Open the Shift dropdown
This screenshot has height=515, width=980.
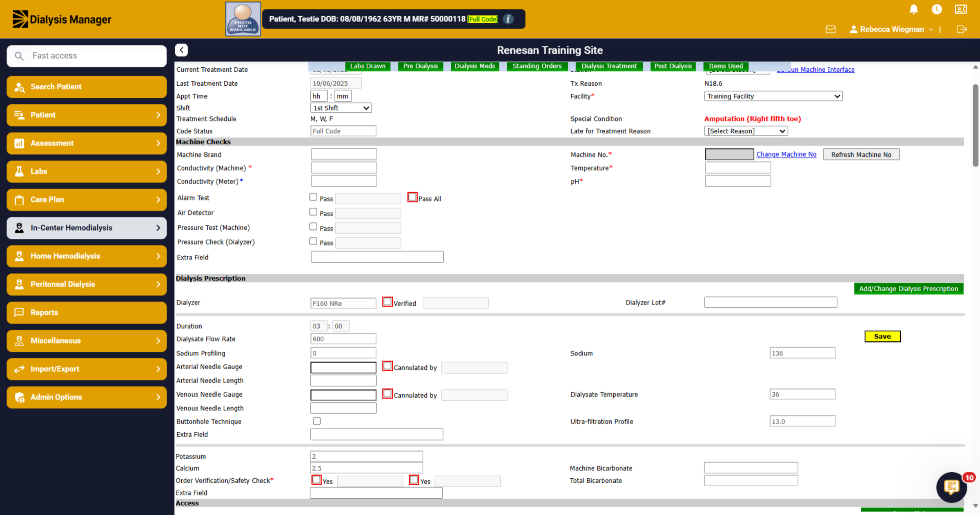pos(341,108)
